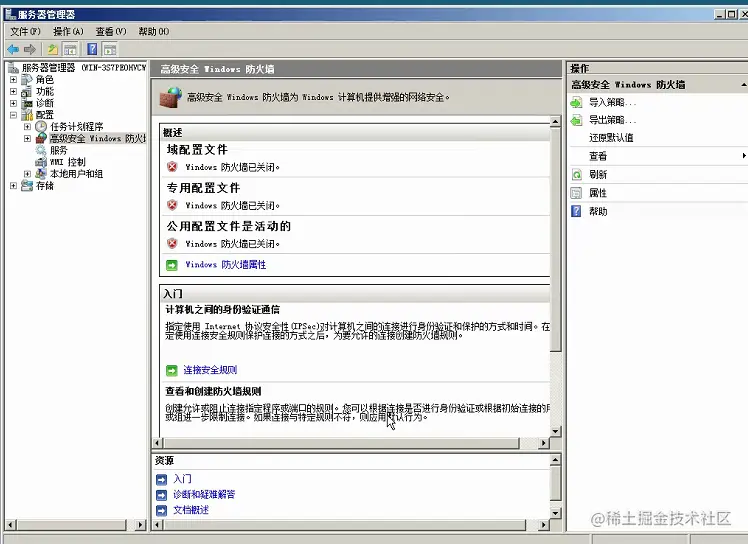748x544 pixels.
Task: Expand the 本地用户和组 tree node
Action: coord(27,174)
